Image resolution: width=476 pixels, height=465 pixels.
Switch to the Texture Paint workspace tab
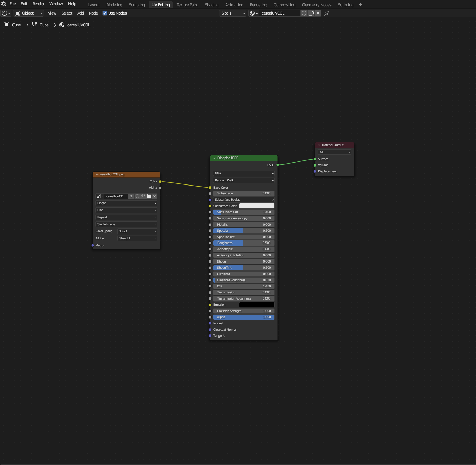click(187, 5)
